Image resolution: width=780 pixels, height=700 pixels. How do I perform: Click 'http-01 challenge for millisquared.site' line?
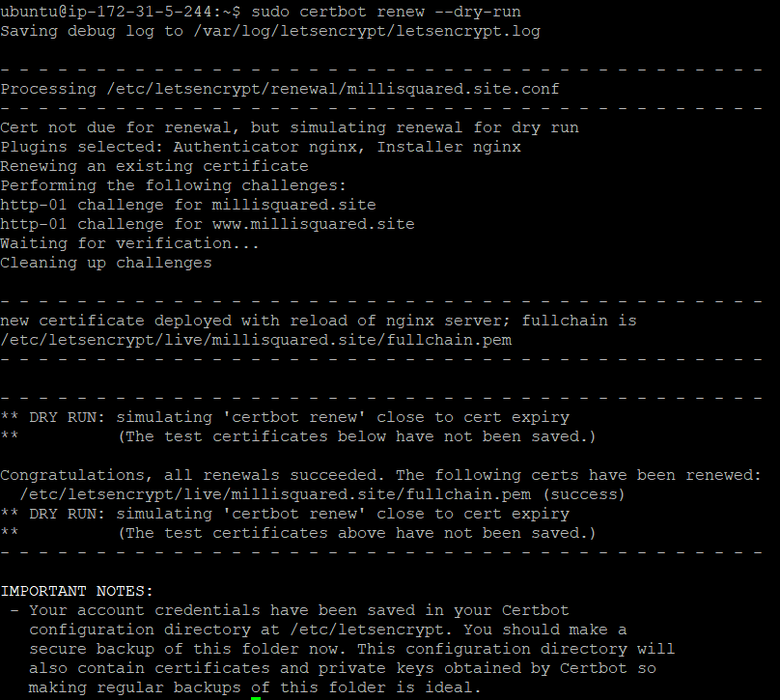pos(188,205)
